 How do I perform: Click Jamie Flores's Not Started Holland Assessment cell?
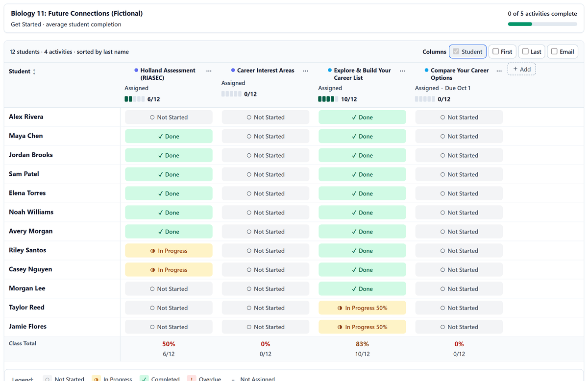pyautogui.click(x=169, y=327)
